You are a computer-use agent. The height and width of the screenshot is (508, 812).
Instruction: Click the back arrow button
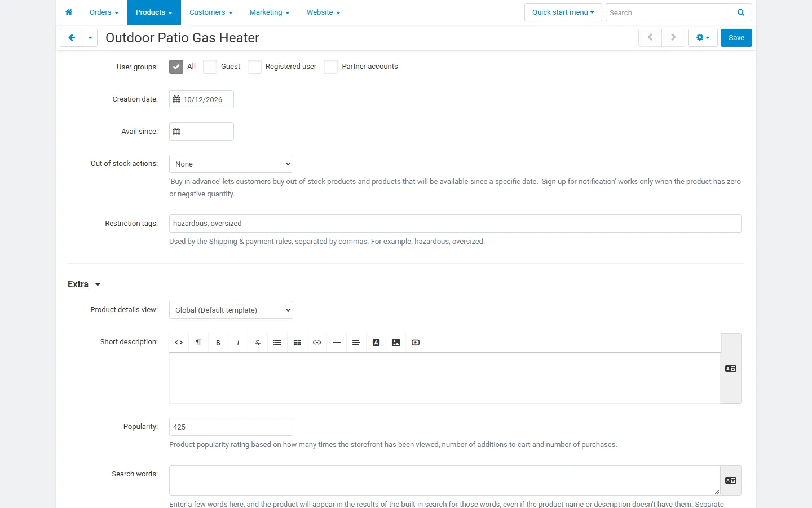pyautogui.click(x=72, y=38)
